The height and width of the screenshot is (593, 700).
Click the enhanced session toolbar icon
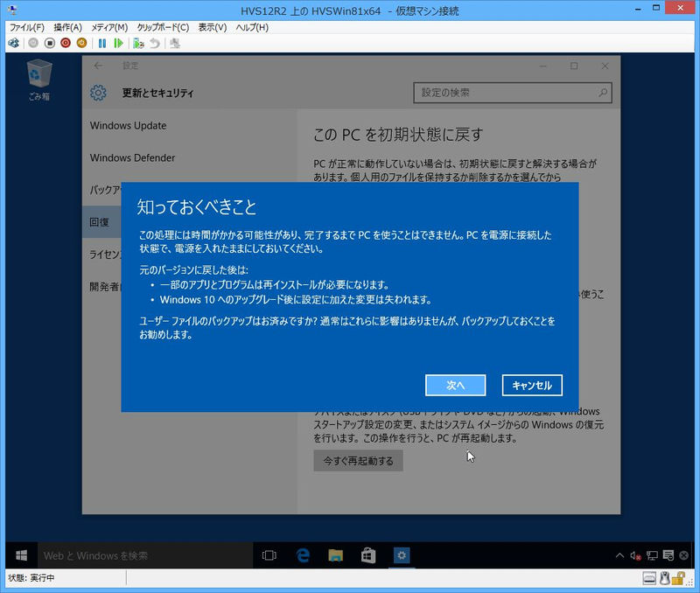pyautogui.click(x=175, y=43)
